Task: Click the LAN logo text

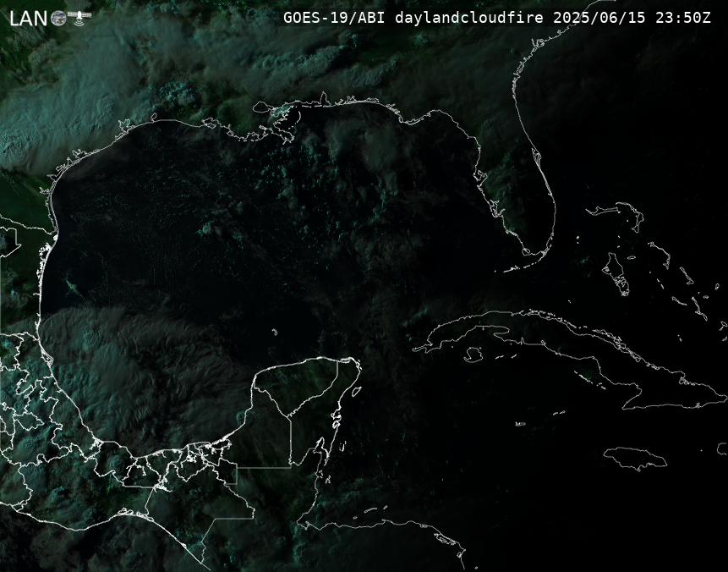Action: 28,19
